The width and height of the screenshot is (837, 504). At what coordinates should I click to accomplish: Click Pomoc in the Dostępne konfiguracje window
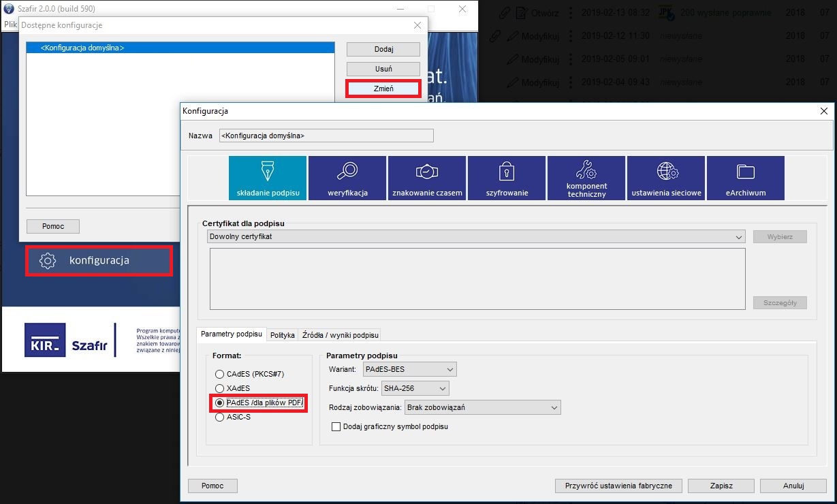pos(53,226)
